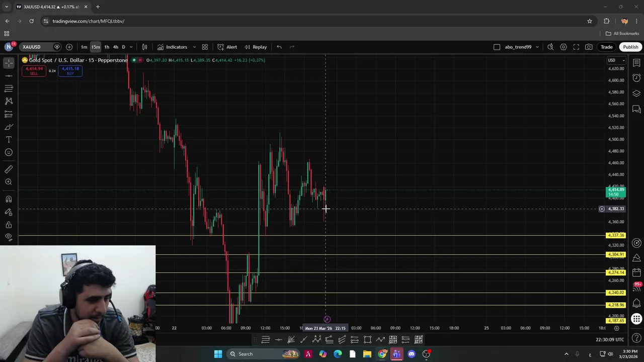Open the chats panel icon
This screenshot has width=644, height=362.
pos(636,109)
